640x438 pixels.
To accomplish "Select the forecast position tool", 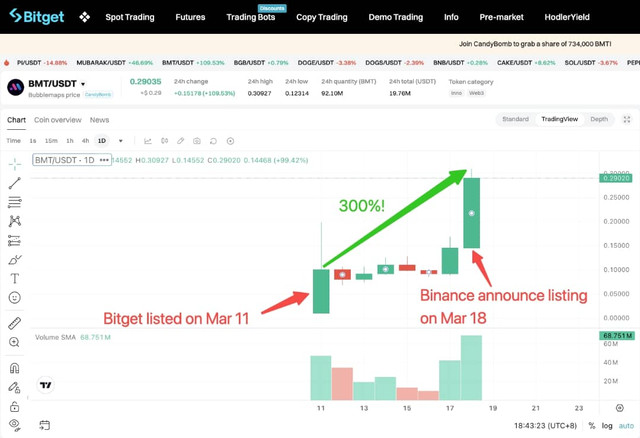I will pos(15,240).
